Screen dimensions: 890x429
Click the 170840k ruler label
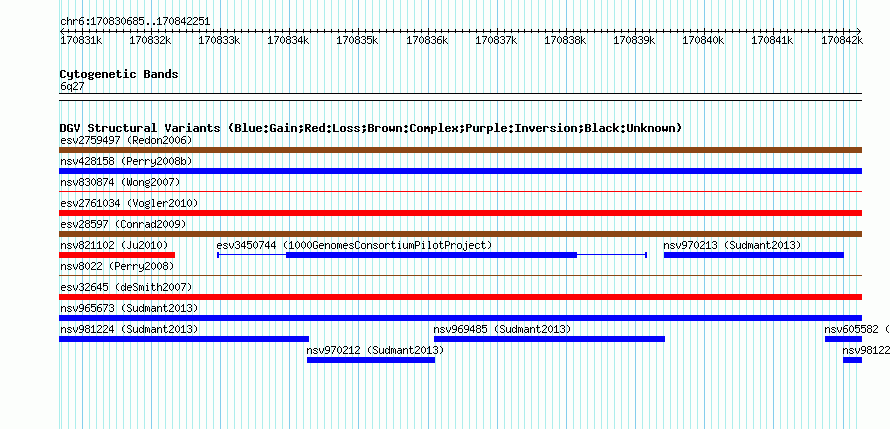[703, 40]
